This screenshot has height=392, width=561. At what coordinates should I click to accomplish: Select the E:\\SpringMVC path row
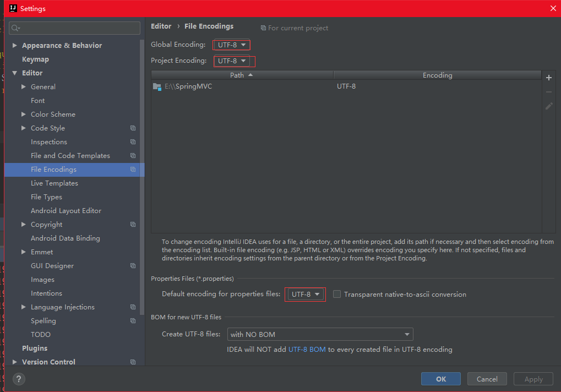pos(346,86)
